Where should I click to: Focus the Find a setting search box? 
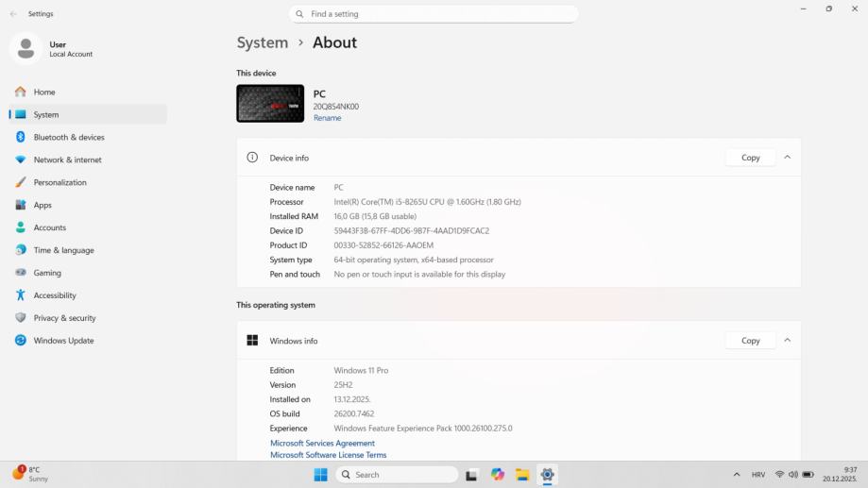(434, 14)
